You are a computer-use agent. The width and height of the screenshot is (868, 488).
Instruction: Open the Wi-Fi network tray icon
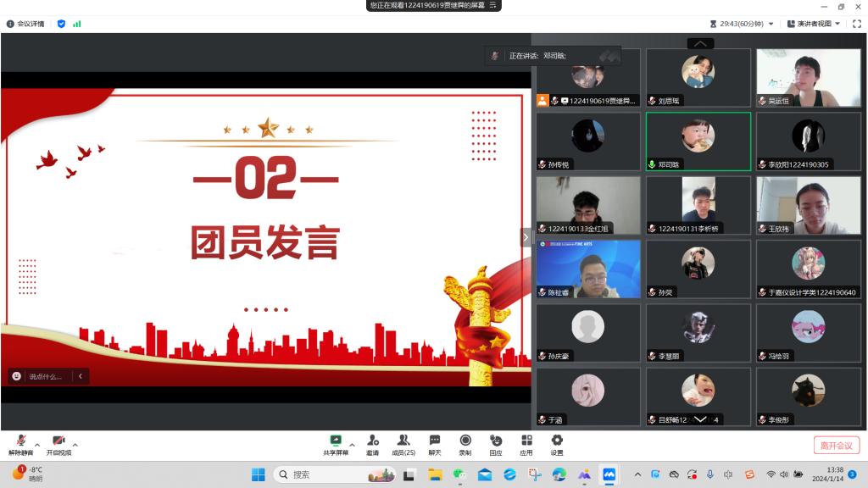click(771, 474)
